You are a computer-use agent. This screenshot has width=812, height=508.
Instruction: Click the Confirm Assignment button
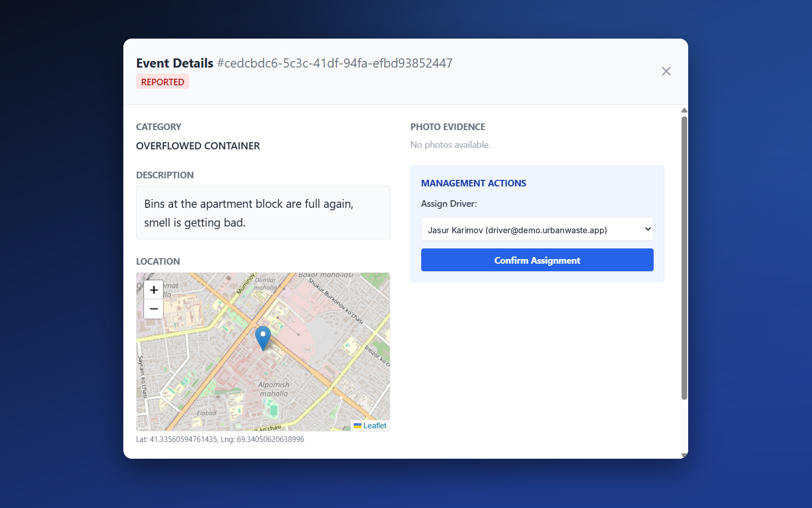pyautogui.click(x=537, y=260)
